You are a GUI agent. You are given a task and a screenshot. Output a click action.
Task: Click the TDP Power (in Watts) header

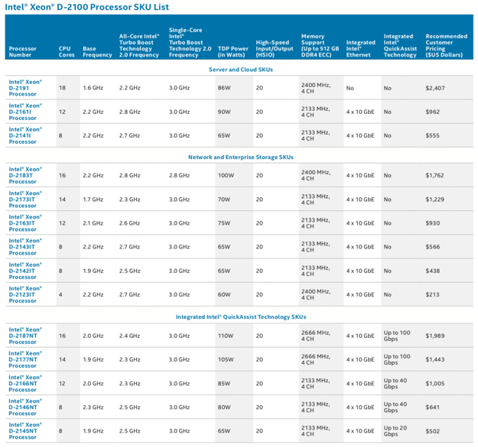tap(233, 51)
